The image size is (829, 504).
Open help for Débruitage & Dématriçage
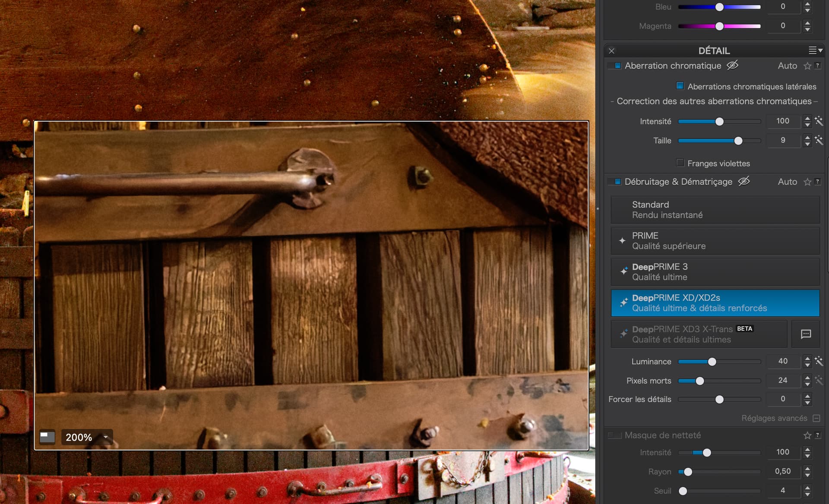pyautogui.click(x=817, y=182)
